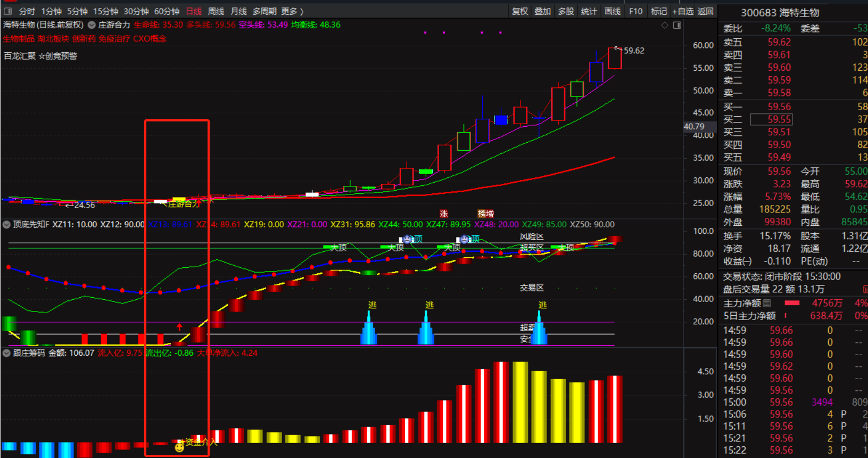Click the 生物制品 sector tag link

tap(19, 39)
